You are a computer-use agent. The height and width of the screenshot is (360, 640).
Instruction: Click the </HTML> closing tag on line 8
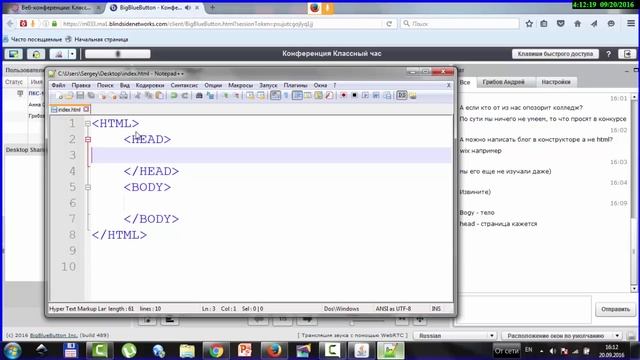point(119,235)
